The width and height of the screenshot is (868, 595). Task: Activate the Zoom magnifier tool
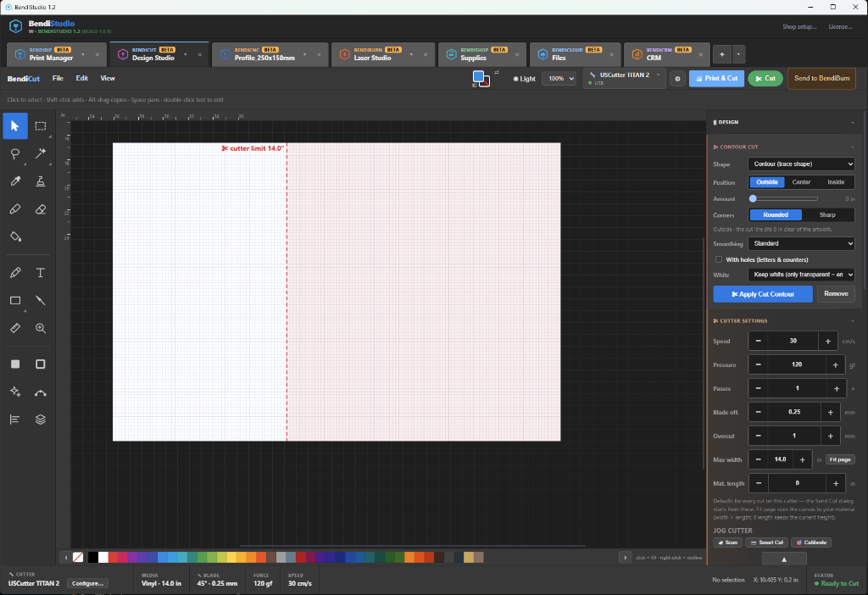[41, 328]
